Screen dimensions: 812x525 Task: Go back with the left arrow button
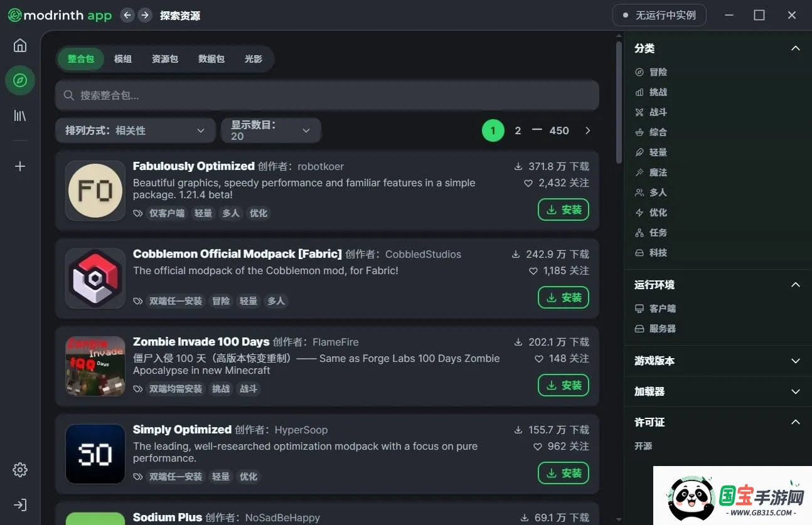pyautogui.click(x=127, y=15)
